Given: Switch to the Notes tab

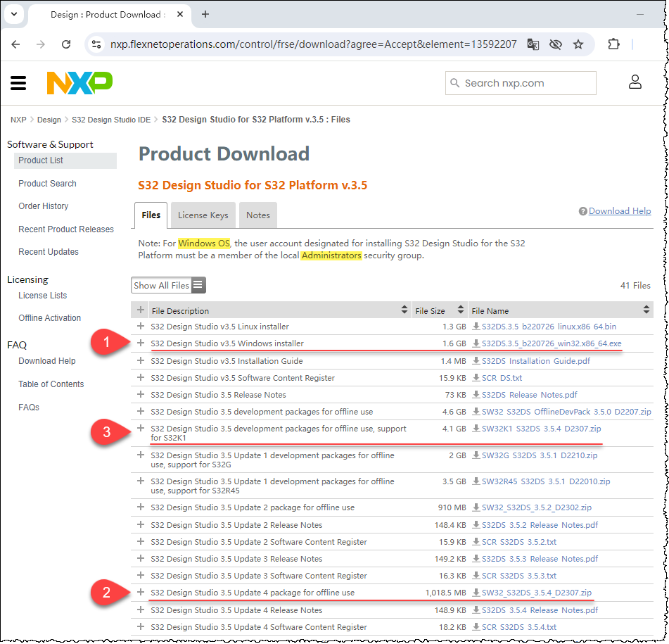Looking at the screenshot, I should [x=257, y=215].
